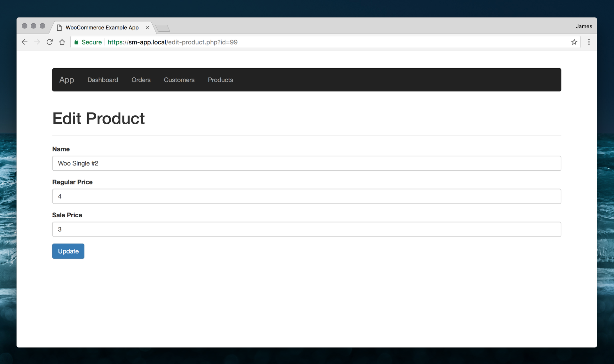Click inside the Name input field
Viewport: 614px width, 364px height.
306,163
